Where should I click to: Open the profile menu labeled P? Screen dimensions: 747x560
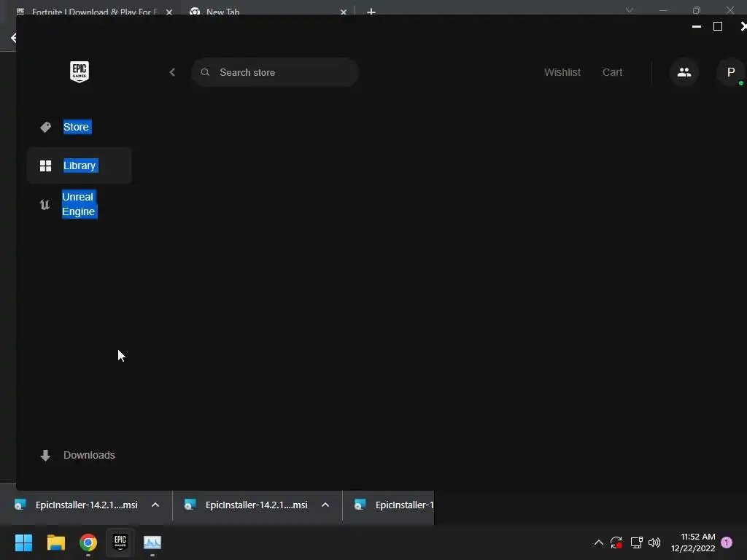(731, 72)
